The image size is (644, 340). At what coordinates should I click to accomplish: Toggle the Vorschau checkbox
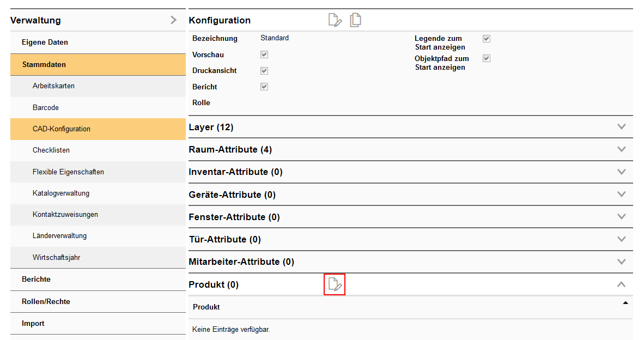(264, 54)
